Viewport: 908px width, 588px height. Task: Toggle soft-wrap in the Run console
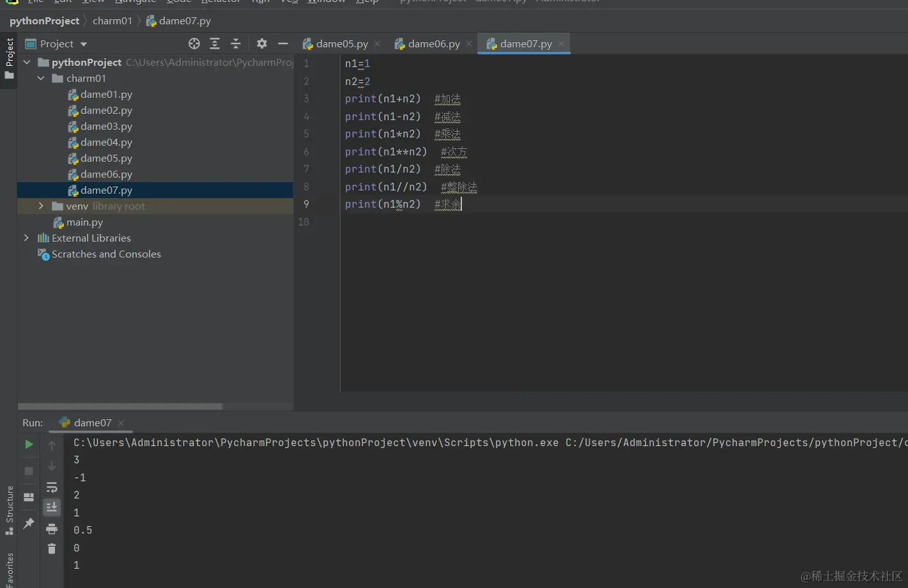[52, 487]
